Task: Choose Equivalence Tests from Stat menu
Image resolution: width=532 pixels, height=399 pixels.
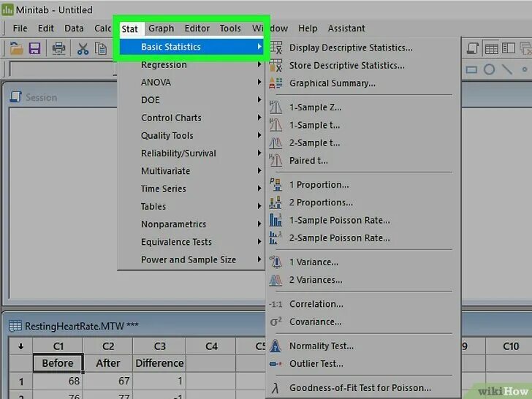Action: 191,242
